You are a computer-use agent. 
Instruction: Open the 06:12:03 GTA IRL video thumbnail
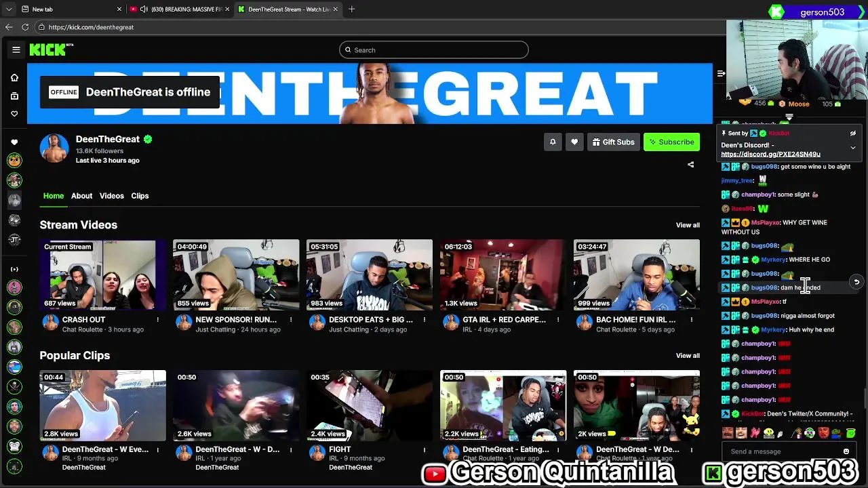503,274
